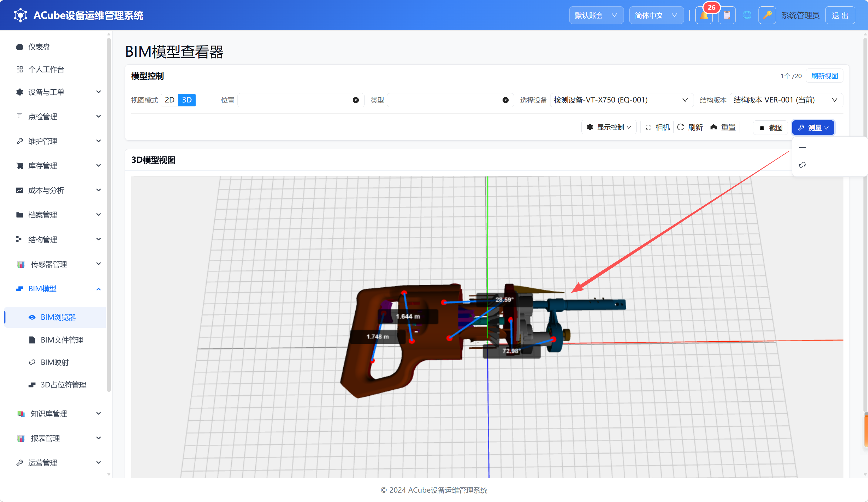Click the 刷新 refresh toolbar button

point(690,127)
